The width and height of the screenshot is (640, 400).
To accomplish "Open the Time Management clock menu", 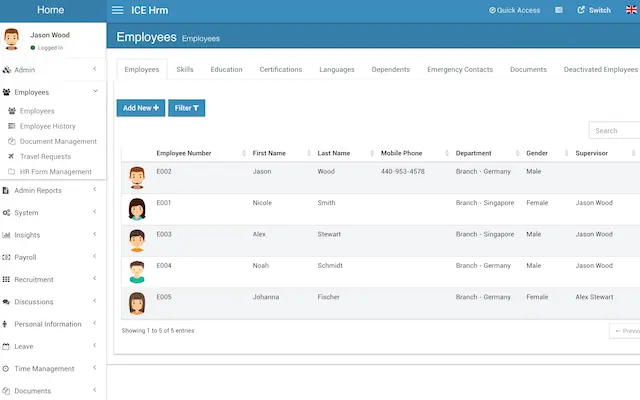I will pyautogui.click(x=7, y=368).
